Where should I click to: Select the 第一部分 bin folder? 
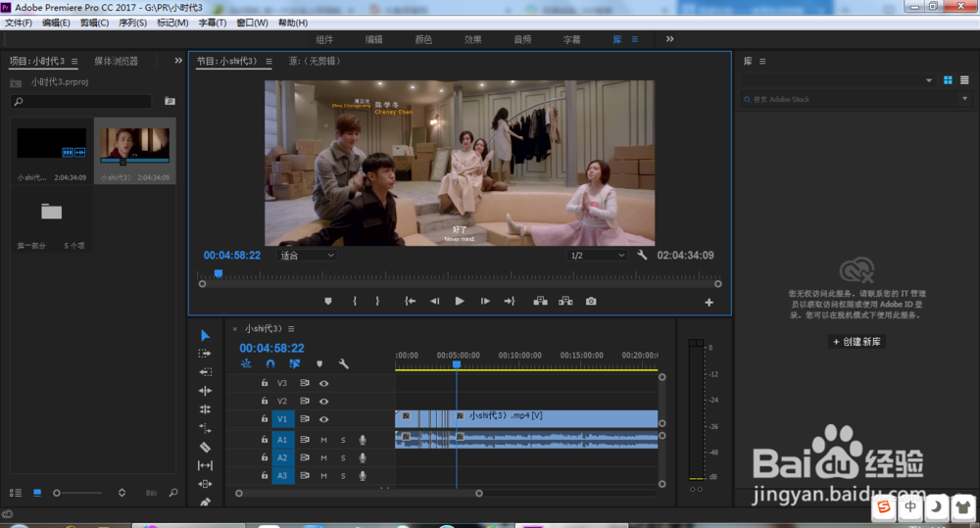pyautogui.click(x=51, y=212)
